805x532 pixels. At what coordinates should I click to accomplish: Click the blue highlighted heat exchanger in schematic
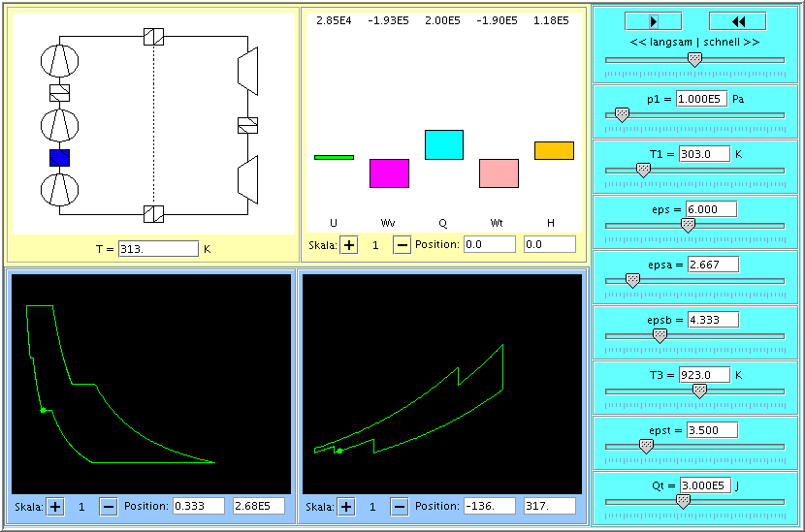pos(60,158)
